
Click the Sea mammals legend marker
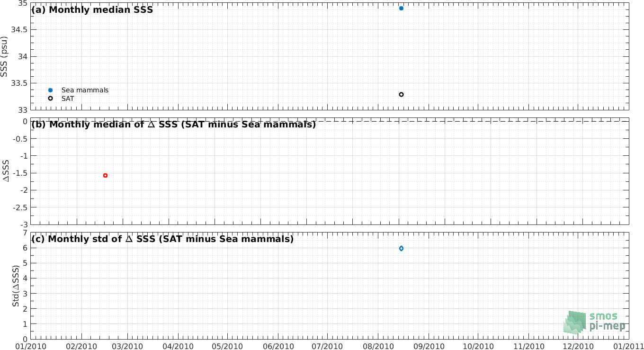point(50,90)
